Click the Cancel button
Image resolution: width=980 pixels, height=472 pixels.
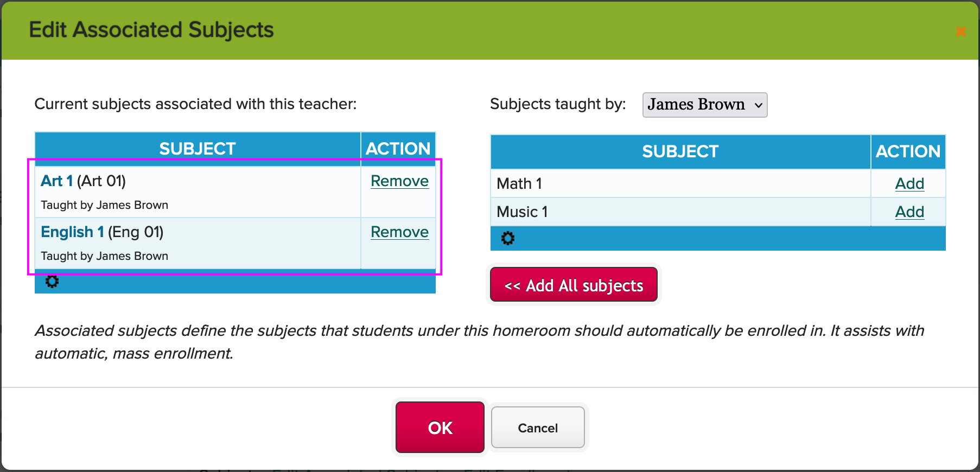click(x=538, y=428)
